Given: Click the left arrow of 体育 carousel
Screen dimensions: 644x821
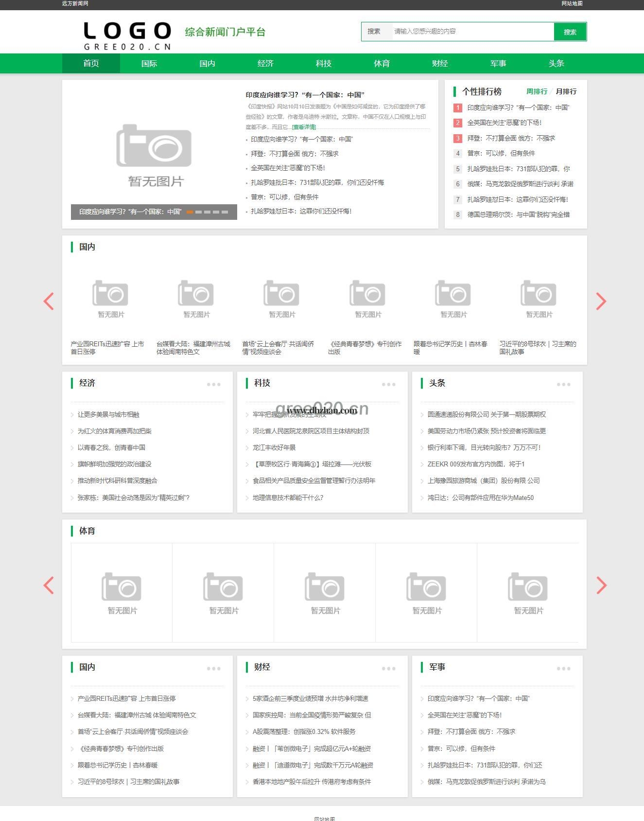Looking at the screenshot, I should click(49, 585).
